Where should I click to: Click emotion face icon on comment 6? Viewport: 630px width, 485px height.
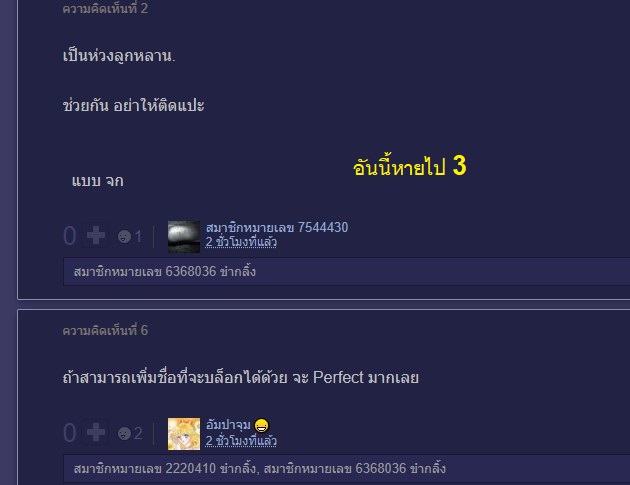coord(124,433)
